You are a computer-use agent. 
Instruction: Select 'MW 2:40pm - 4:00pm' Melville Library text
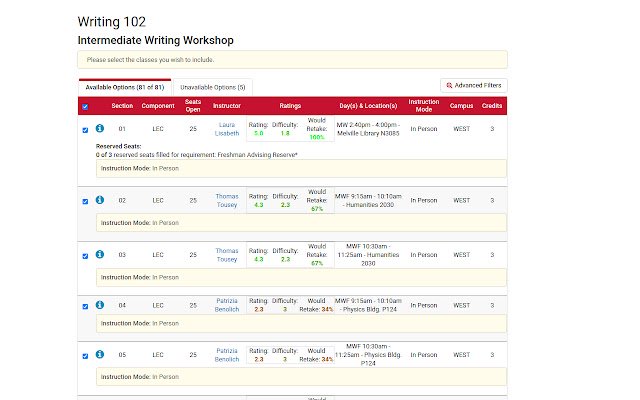point(368,129)
